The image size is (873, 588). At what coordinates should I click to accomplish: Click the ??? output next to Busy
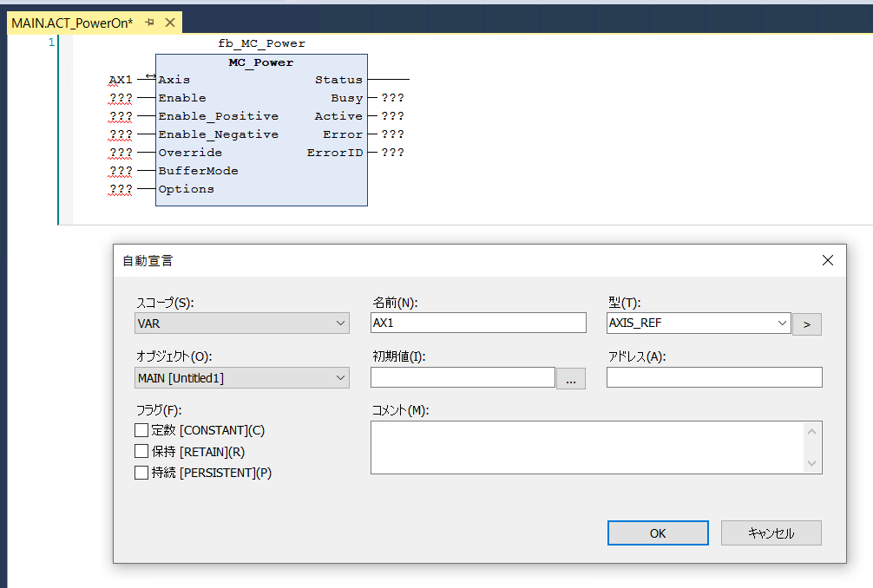392,98
